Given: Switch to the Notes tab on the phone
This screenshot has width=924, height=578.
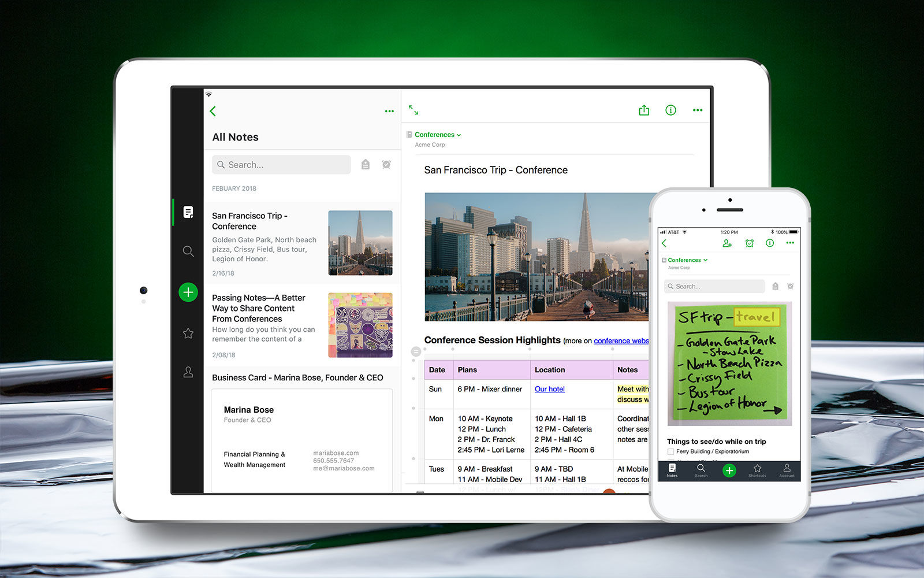Looking at the screenshot, I should pos(672,470).
